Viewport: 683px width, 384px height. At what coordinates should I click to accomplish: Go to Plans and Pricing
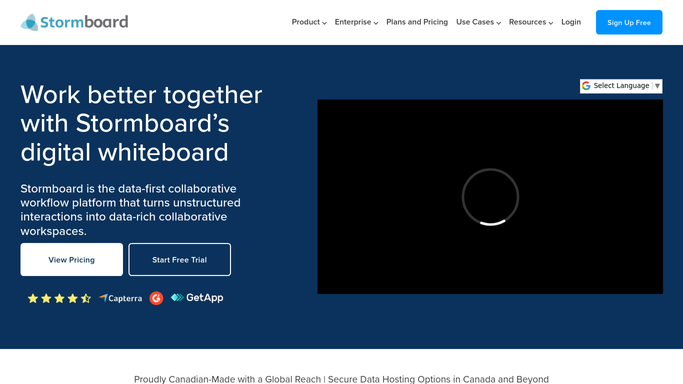pyautogui.click(x=417, y=22)
